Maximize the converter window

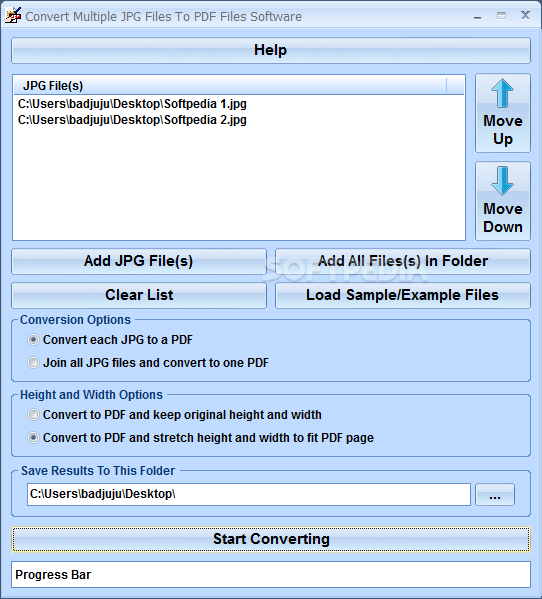pyautogui.click(x=502, y=16)
